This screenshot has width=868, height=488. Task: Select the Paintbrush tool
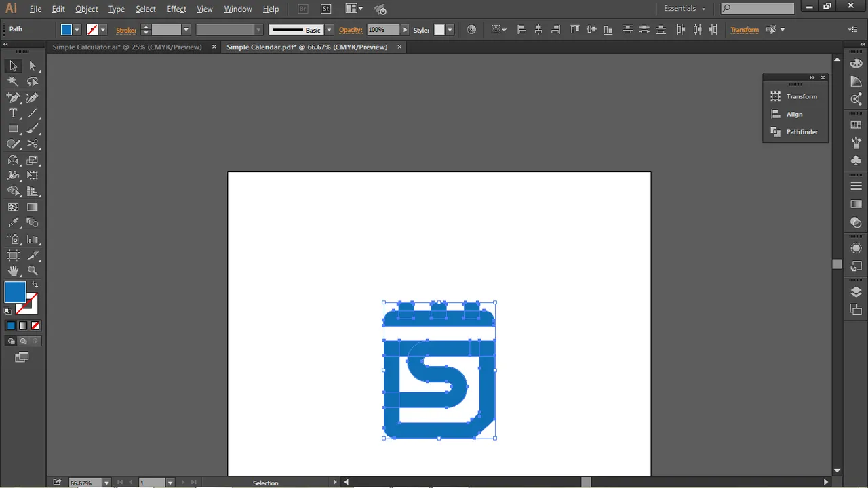(x=33, y=129)
